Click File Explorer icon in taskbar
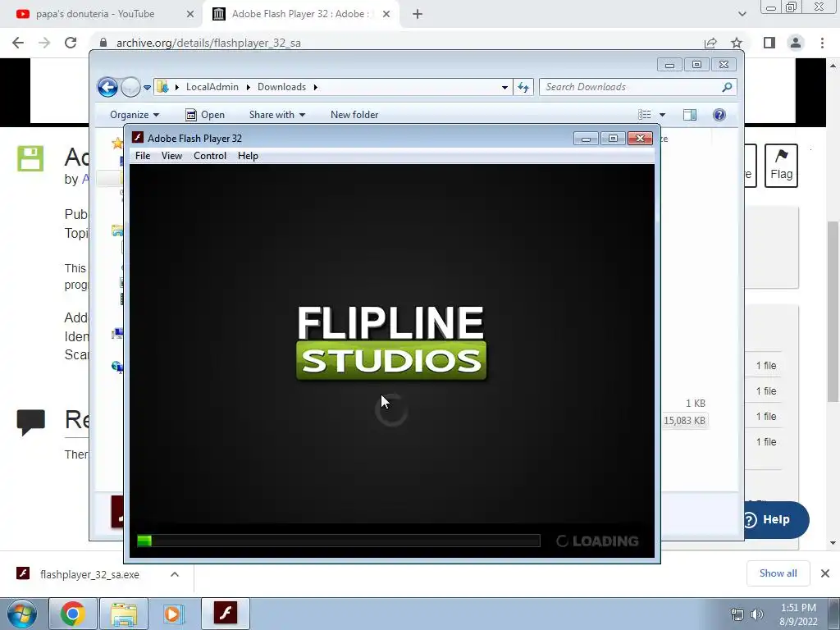Image resolution: width=840 pixels, height=630 pixels. [x=124, y=614]
